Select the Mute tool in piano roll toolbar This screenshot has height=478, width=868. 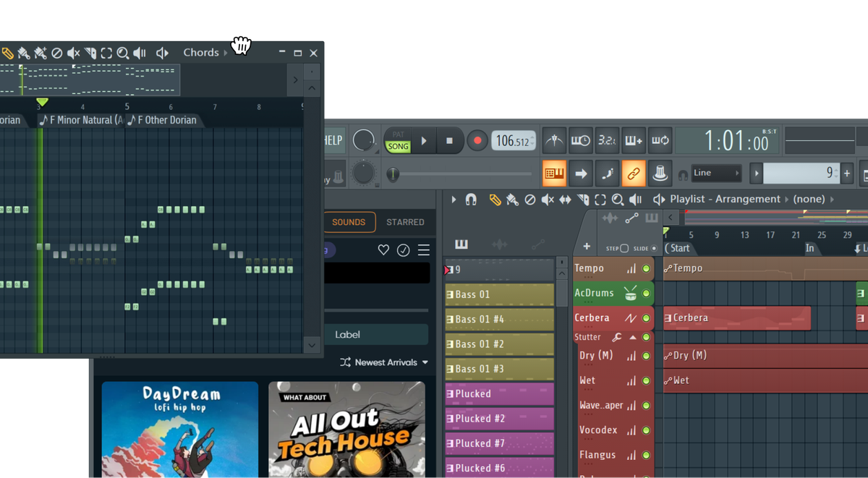click(74, 53)
